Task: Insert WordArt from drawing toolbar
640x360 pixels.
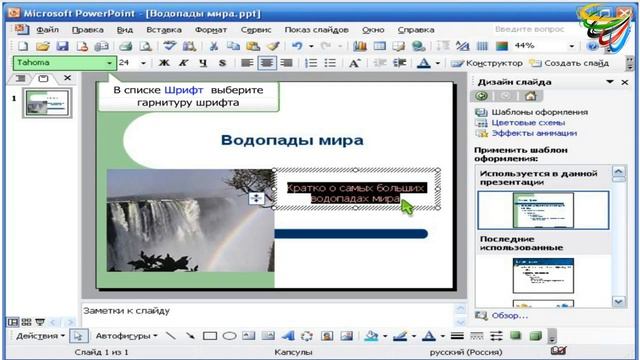Action: click(288, 336)
